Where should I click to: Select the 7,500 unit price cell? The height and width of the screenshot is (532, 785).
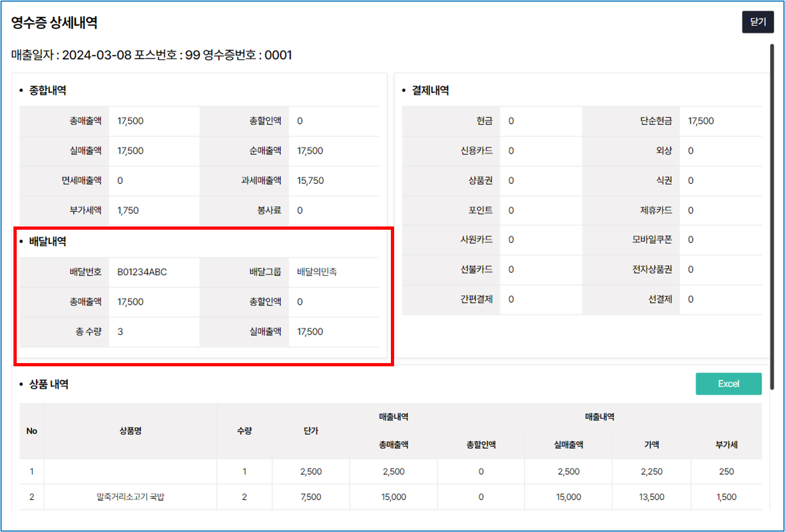tap(311, 497)
